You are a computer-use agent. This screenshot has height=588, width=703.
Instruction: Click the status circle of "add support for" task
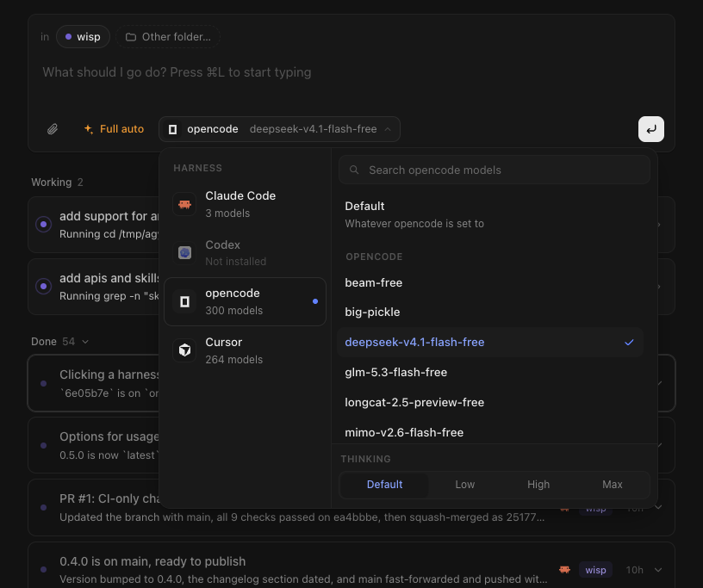click(x=43, y=224)
